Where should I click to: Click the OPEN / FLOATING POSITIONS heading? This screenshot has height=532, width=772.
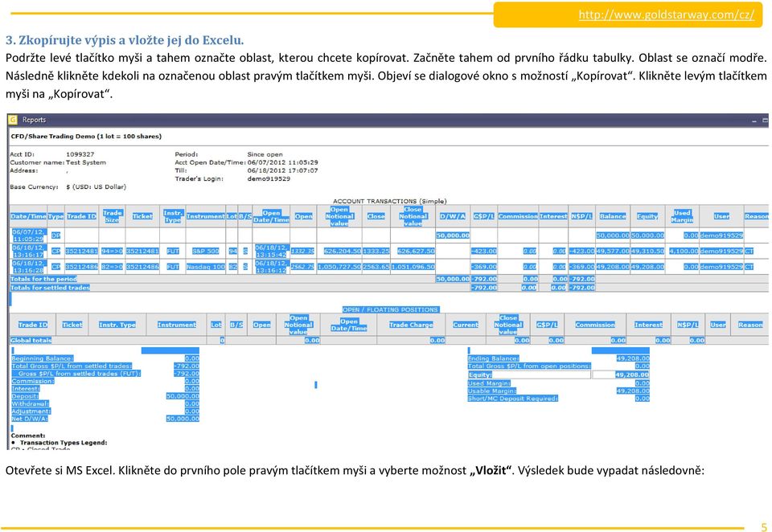click(391, 309)
